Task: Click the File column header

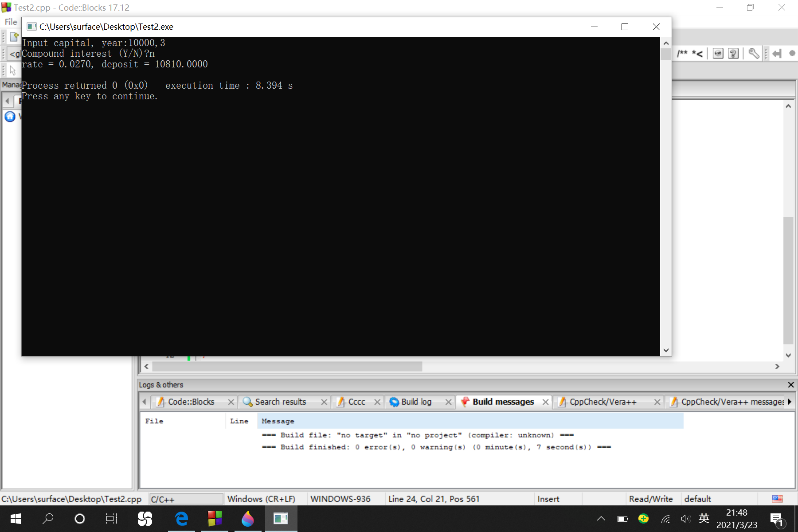Action: tap(183, 421)
